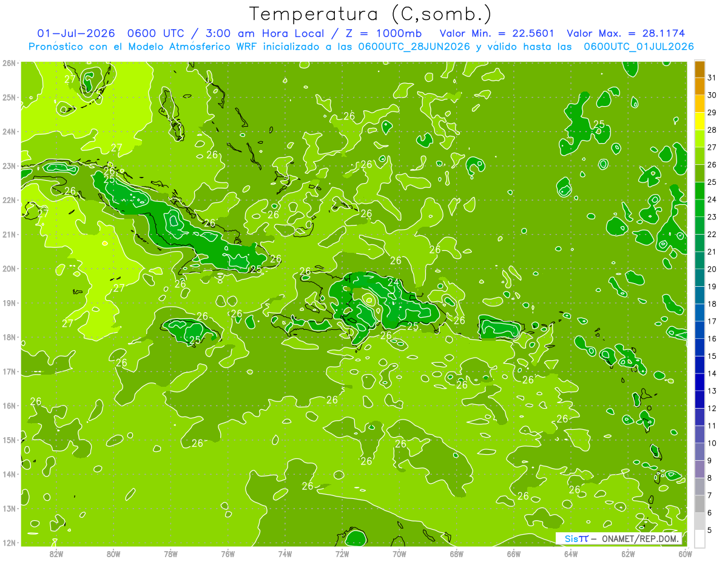Screen dimensions: 728x562
Task: Click the '23N' latitude axis label
Action: (x=8, y=166)
